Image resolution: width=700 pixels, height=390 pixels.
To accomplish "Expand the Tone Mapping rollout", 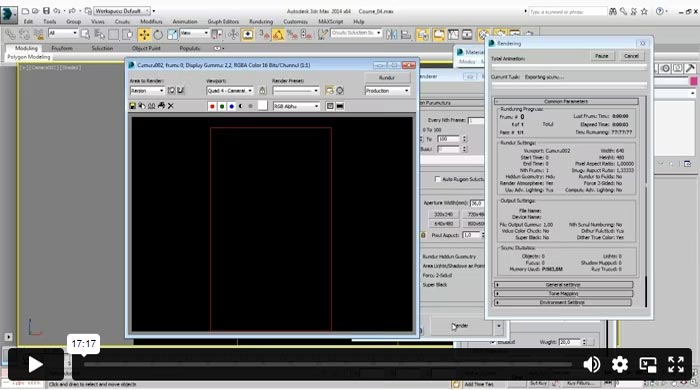I will 563,294.
